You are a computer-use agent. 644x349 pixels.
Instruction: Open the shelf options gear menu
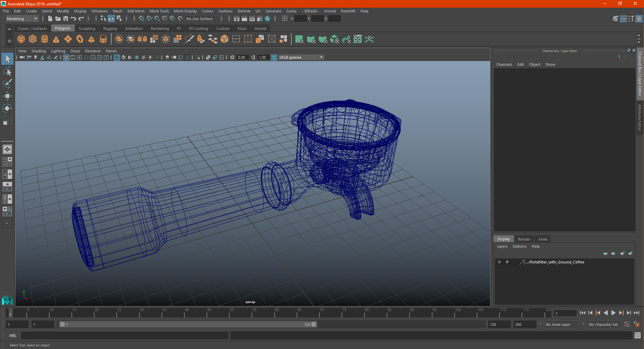pyautogui.click(x=9, y=41)
